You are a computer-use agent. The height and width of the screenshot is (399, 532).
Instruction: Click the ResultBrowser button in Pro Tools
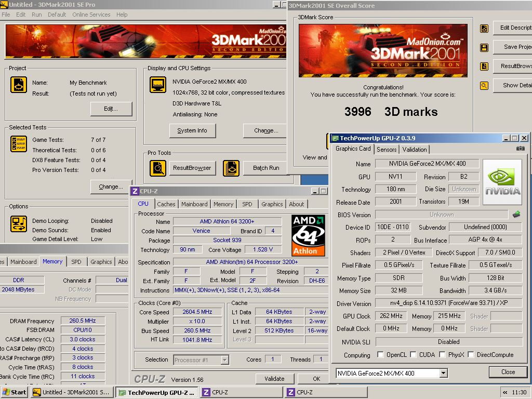(192, 168)
